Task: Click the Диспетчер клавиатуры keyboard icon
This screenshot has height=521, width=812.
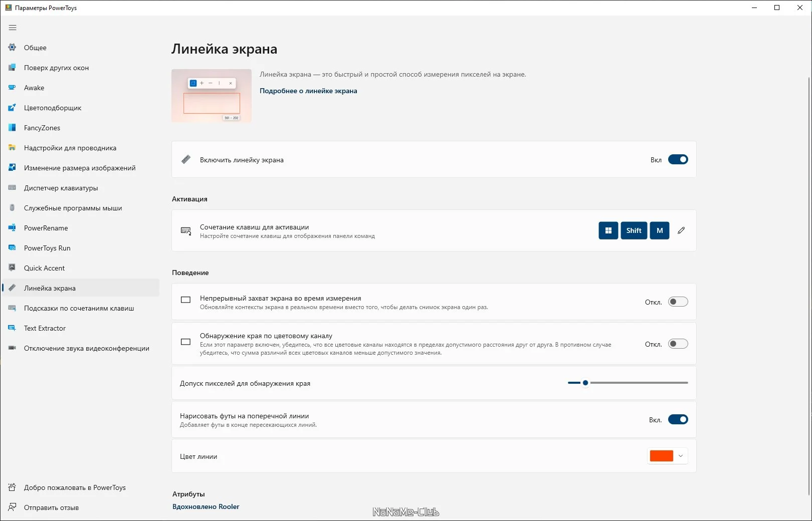Action: click(12, 188)
